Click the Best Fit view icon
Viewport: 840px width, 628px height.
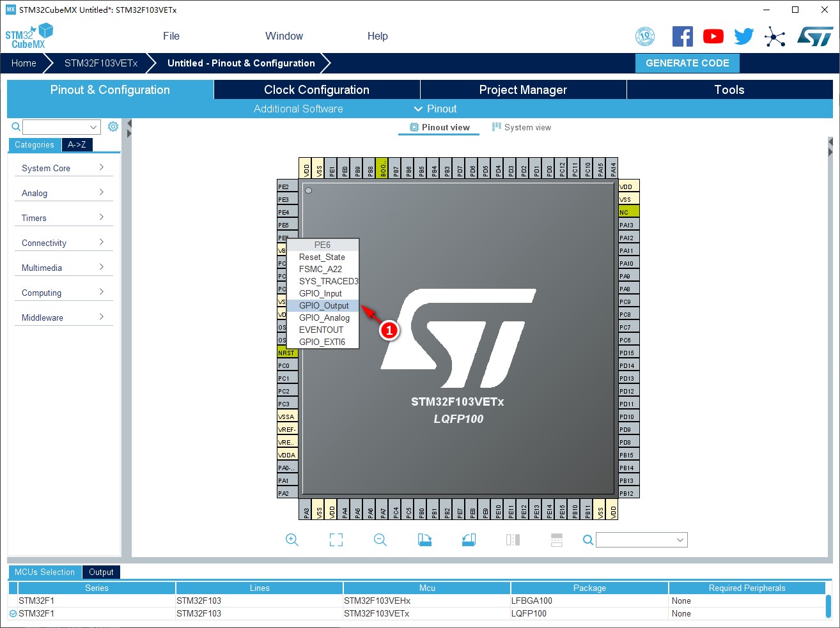[336, 540]
